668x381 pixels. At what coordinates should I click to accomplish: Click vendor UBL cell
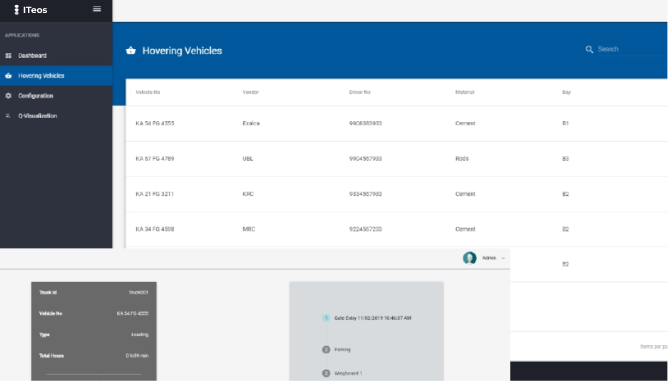tap(248, 159)
